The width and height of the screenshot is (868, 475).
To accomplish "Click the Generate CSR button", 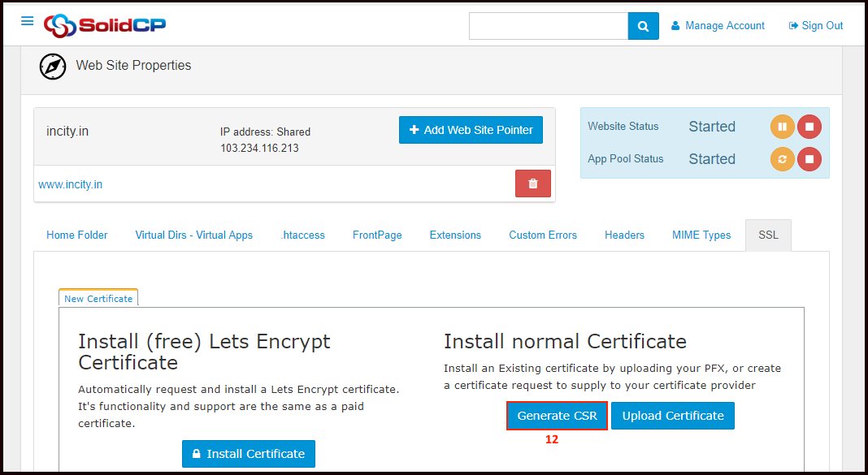I will (557, 416).
